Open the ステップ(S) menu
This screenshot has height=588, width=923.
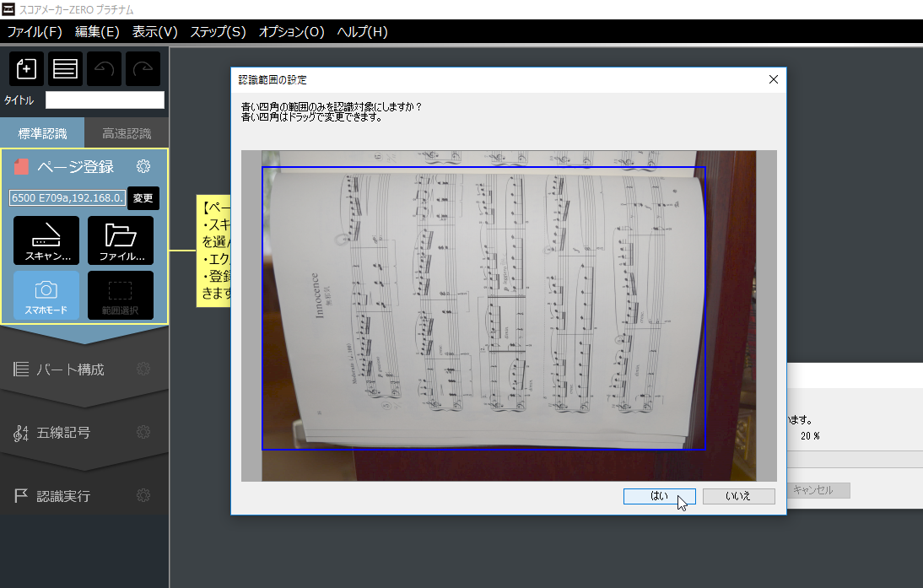pyautogui.click(x=218, y=32)
